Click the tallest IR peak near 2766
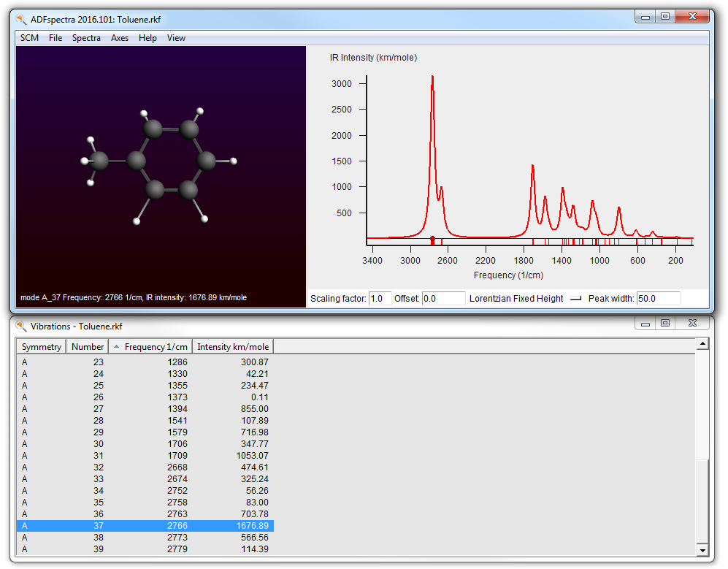Screen dimensions: 728x569 432,78
